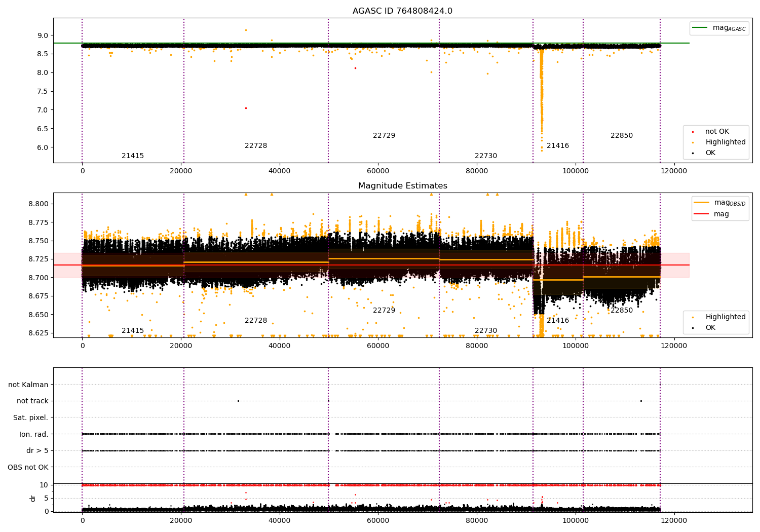Click the 'Sat. pixel.' row label
The height and width of the screenshot is (532, 760).
pyautogui.click(x=31, y=417)
